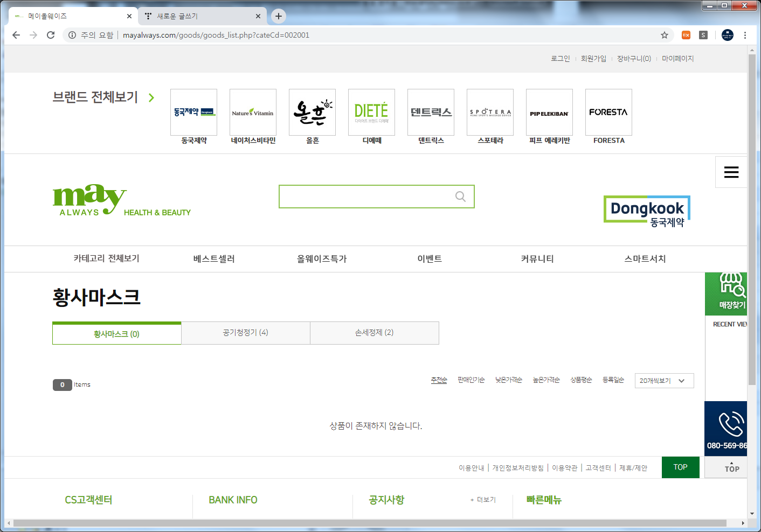This screenshot has height=532, width=761.
Task: Select the 동국제약 brand logo
Action: tap(193, 112)
